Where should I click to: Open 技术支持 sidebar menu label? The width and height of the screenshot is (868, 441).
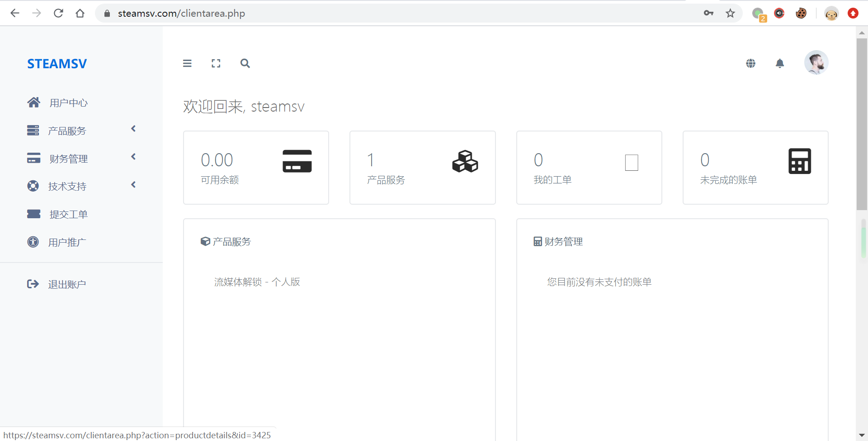tap(67, 187)
